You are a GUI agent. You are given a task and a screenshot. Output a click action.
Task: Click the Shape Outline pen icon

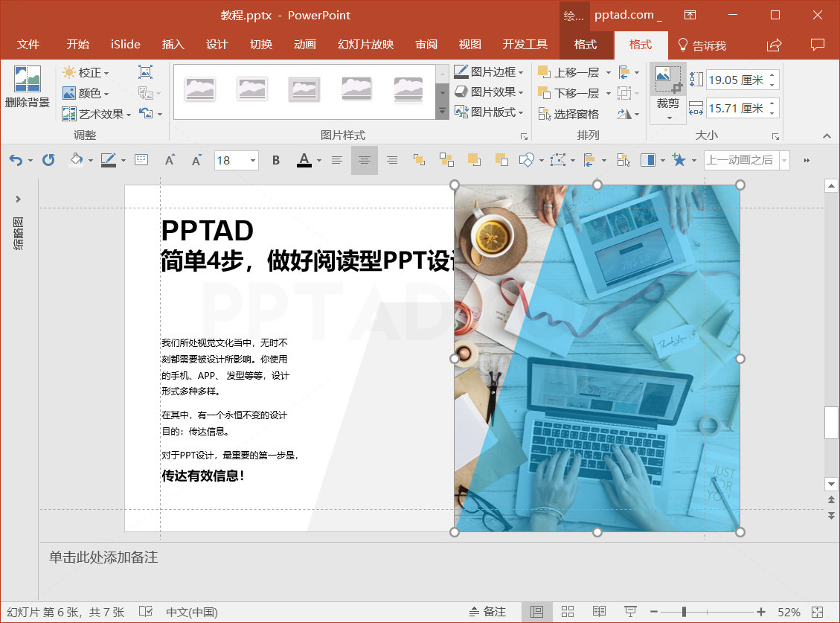108,160
